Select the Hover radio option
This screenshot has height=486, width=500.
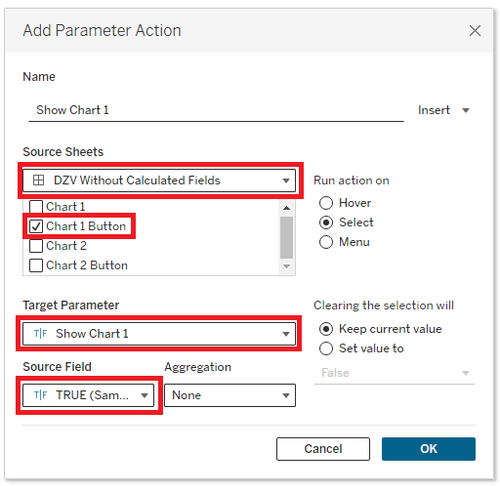(326, 203)
